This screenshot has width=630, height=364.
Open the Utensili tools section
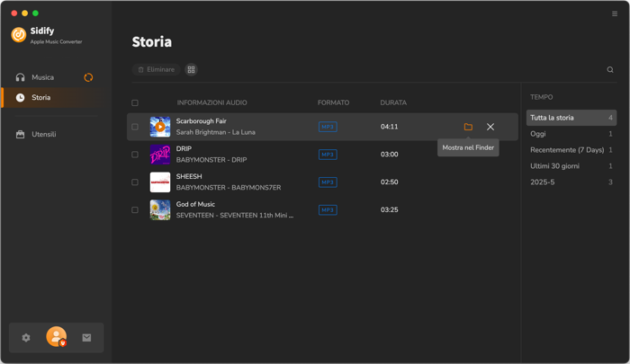[43, 135]
